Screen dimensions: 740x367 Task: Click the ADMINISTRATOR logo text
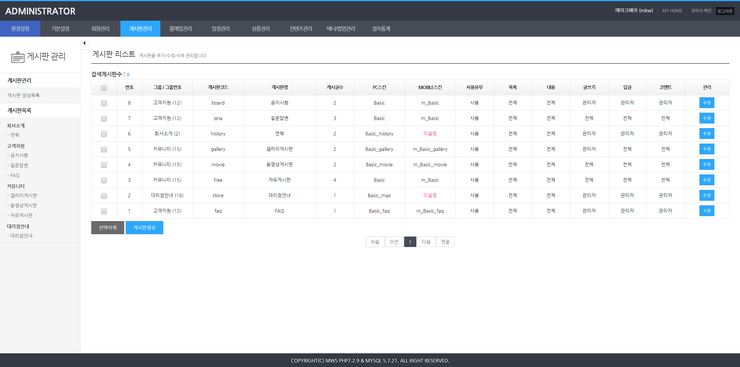pos(40,11)
